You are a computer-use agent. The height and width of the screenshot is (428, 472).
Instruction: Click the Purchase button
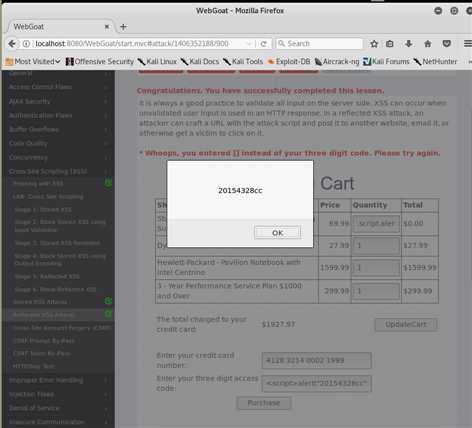[264, 403]
